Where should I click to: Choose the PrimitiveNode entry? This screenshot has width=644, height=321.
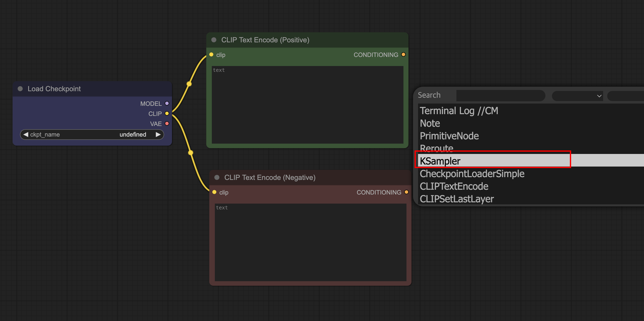pos(449,136)
